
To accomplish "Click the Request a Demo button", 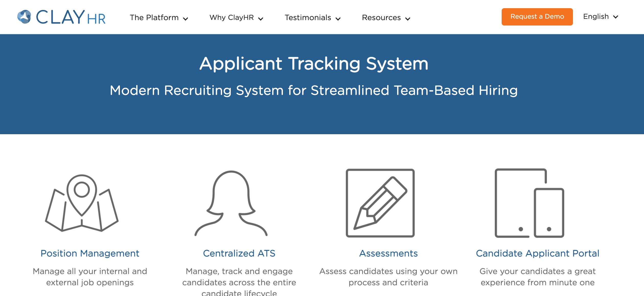I will [x=537, y=17].
